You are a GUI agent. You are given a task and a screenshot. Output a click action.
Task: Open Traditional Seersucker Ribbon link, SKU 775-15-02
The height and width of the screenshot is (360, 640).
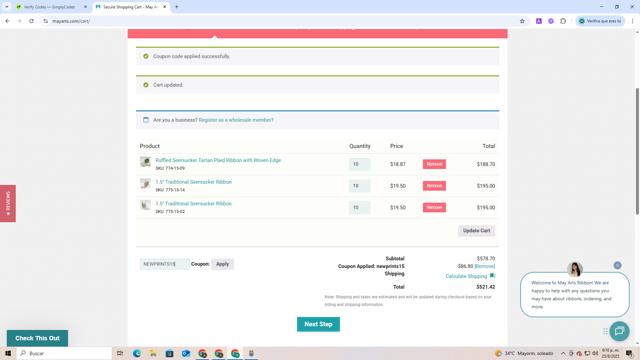pos(193,203)
